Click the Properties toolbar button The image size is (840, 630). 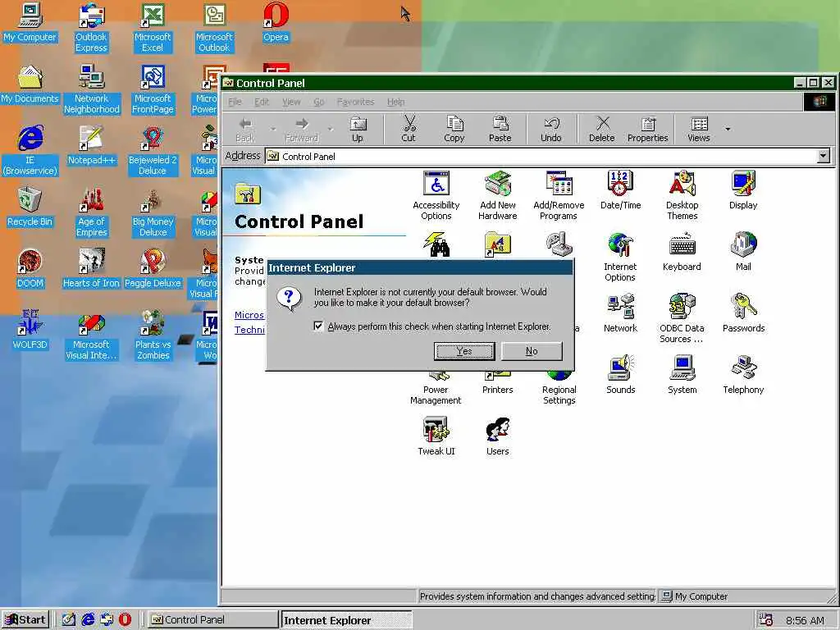(648, 129)
